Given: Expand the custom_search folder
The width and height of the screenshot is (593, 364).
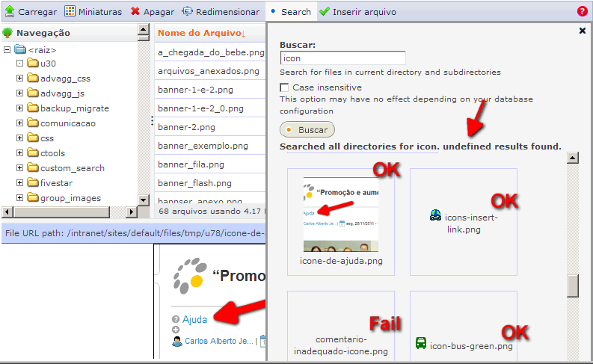Looking at the screenshot, I should (x=19, y=168).
